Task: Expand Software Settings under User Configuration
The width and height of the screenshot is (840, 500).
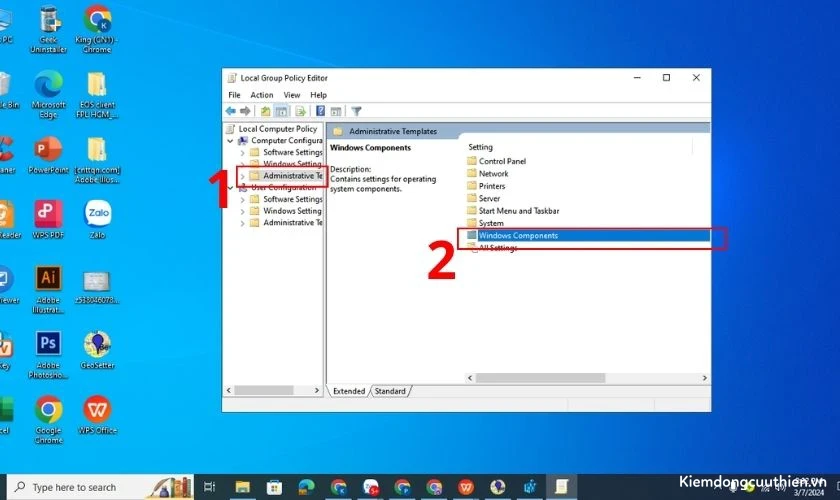Action: coord(242,199)
